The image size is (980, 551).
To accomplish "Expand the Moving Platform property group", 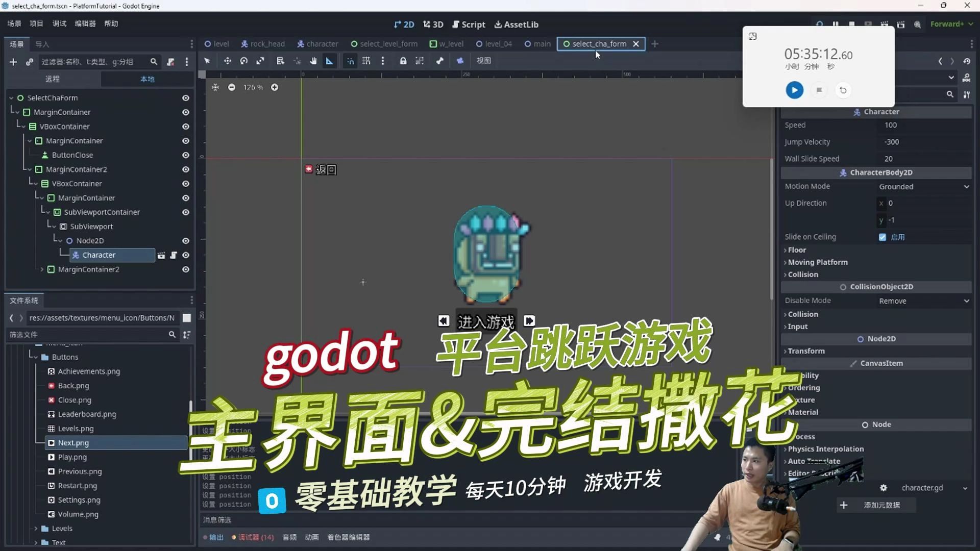I will [x=817, y=262].
